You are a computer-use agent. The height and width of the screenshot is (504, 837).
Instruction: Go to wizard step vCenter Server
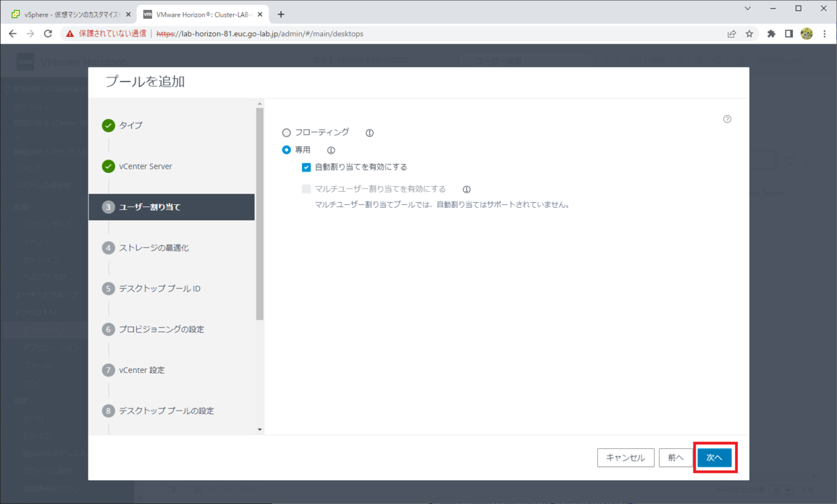[146, 167]
